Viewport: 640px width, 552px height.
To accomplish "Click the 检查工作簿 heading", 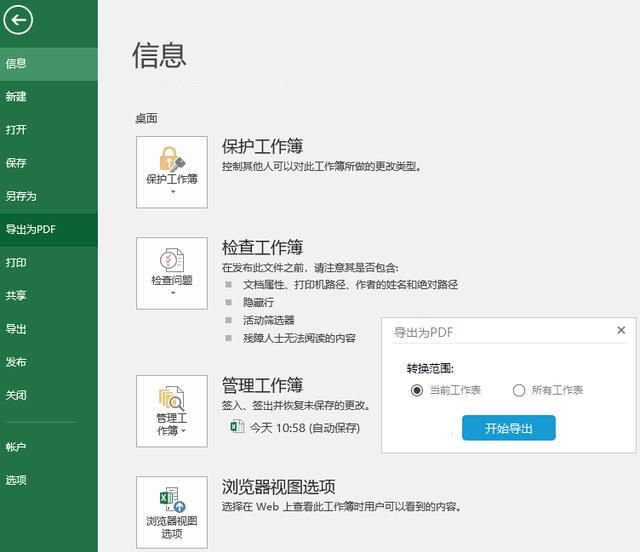I will tap(262, 247).
